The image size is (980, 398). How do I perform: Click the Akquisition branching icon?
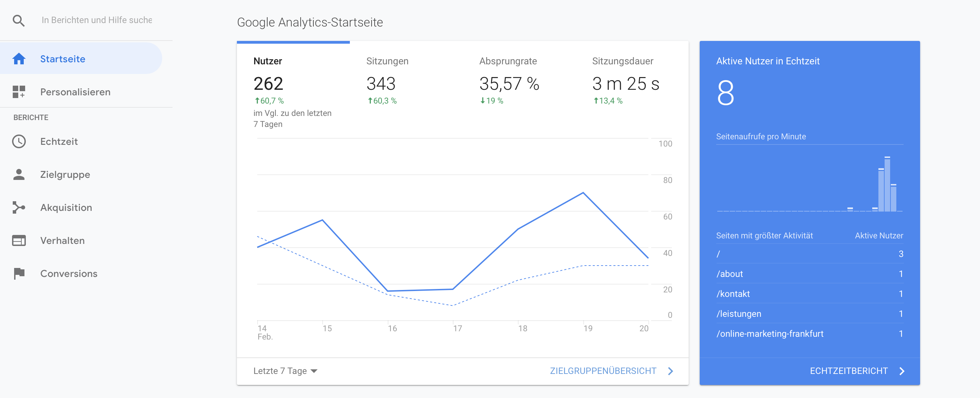[x=19, y=207]
